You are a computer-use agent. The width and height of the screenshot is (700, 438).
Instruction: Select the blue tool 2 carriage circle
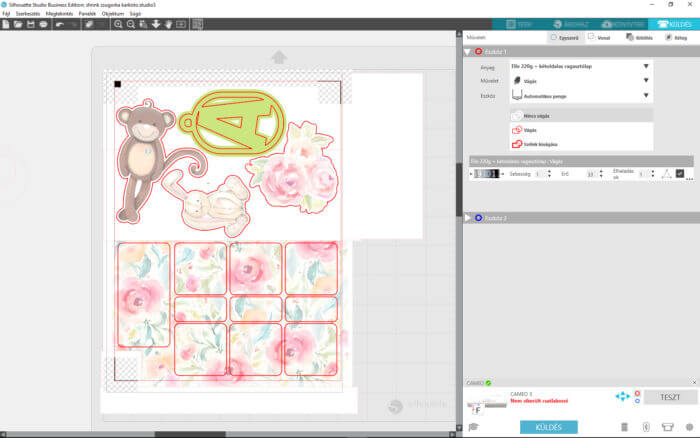(637, 401)
